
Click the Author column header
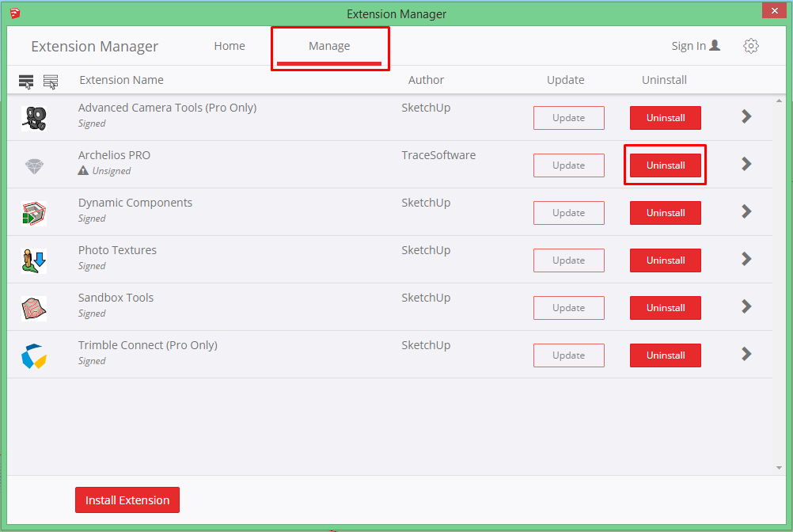[x=426, y=80]
